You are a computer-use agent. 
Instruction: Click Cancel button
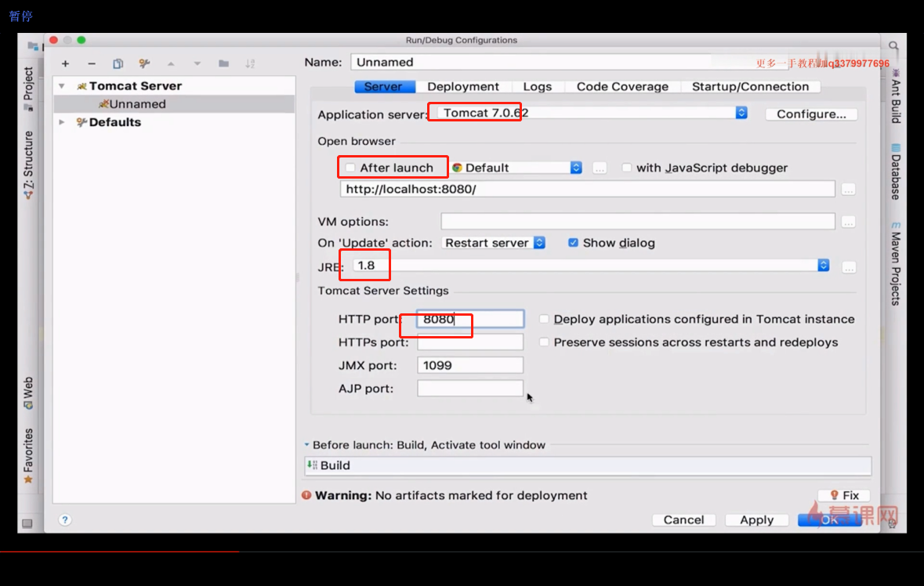tap(683, 520)
